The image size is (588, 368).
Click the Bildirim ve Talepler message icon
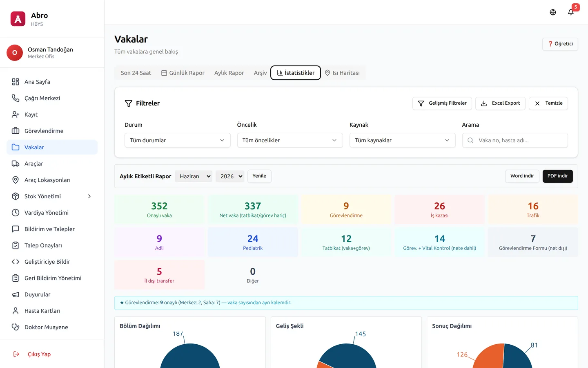[16, 229]
